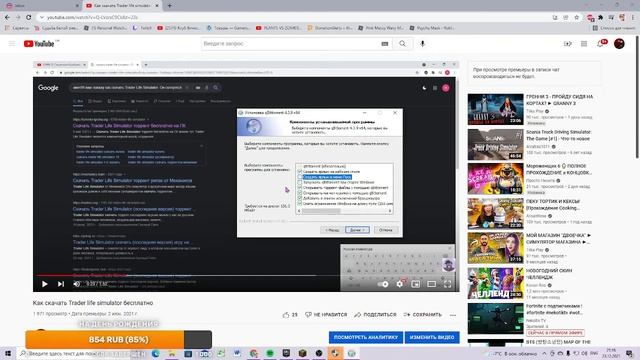Open the Windows notification center
This screenshot has width=640, height=360.
pyautogui.click(x=629, y=353)
